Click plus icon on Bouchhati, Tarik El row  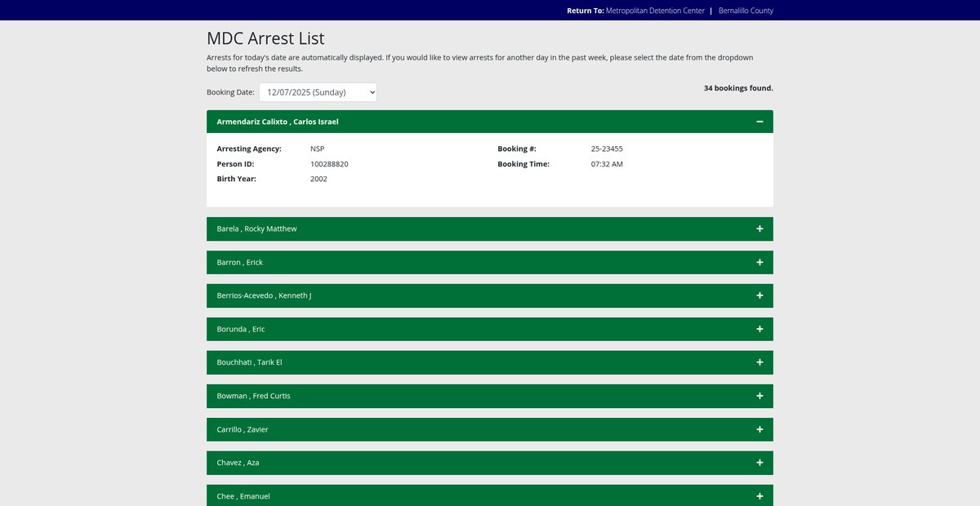(x=759, y=362)
